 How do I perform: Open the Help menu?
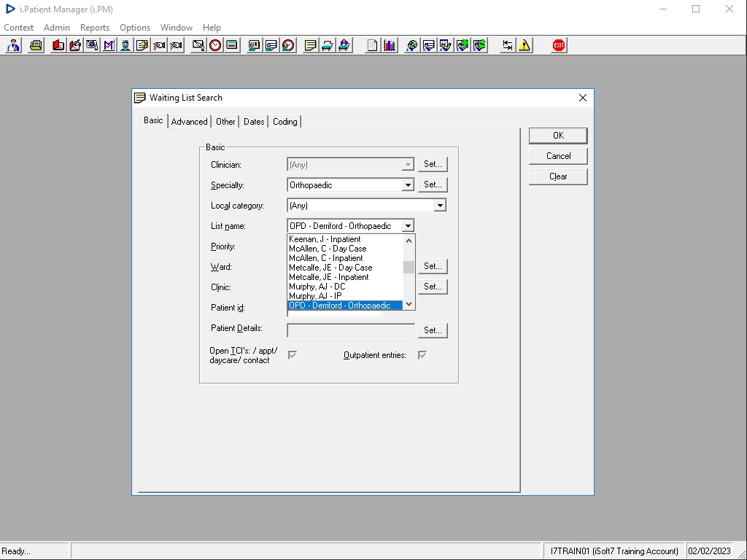[x=212, y=28]
